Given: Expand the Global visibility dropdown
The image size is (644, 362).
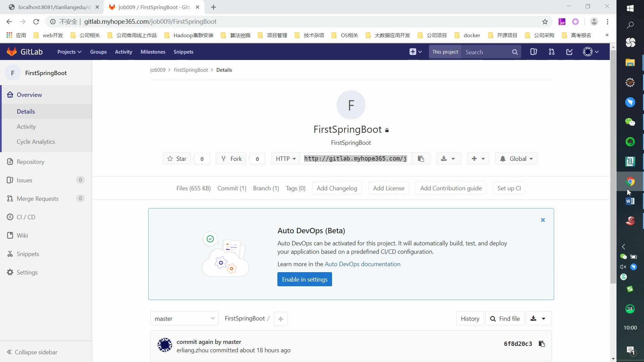Looking at the screenshot, I should tap(517, 159).
